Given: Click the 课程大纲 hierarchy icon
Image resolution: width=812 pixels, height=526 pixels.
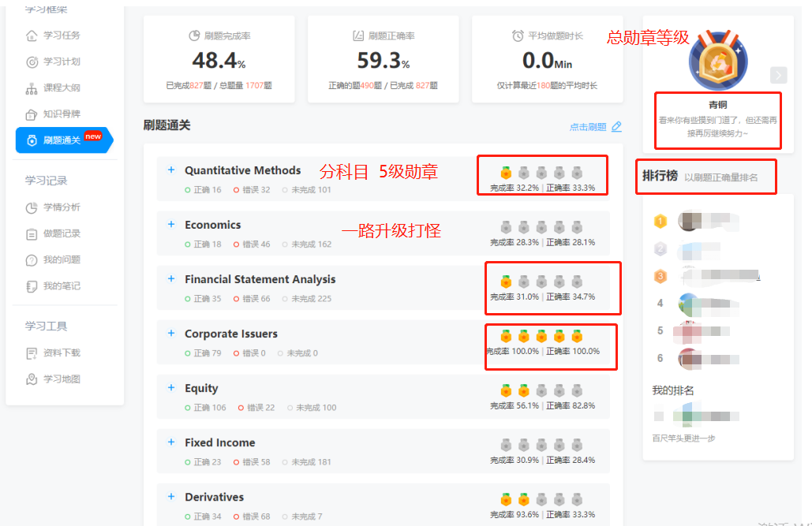Looking at the screenshot, I should pyautogui.click(x=32, y=88).
